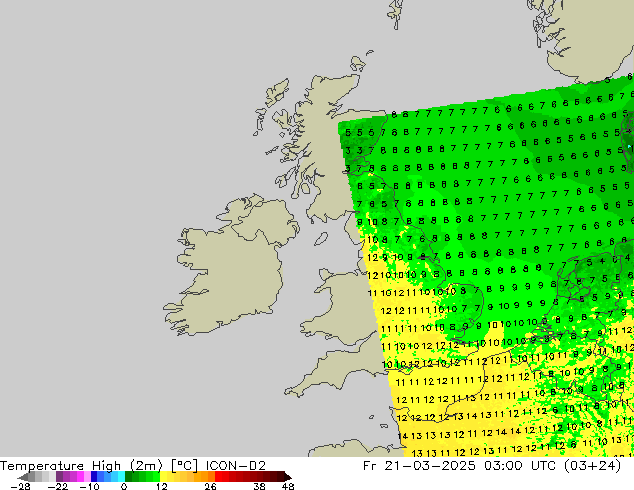Pick the cyan legend swatch before 0
Viewport: 634px width, 490px height.
(x=121, y=477)
